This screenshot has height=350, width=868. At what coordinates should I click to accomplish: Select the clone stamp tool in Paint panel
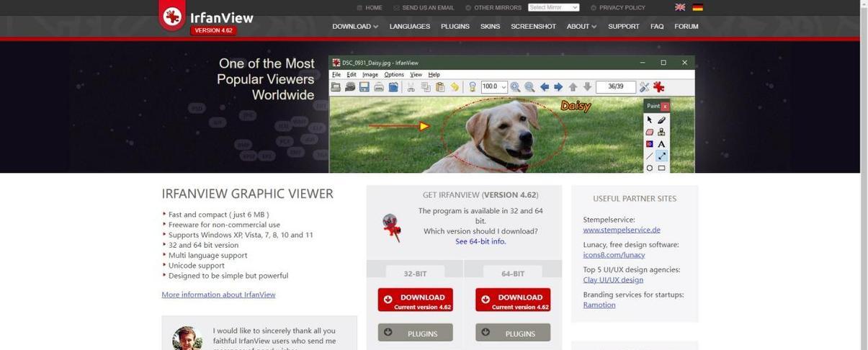tap(661, 132)
